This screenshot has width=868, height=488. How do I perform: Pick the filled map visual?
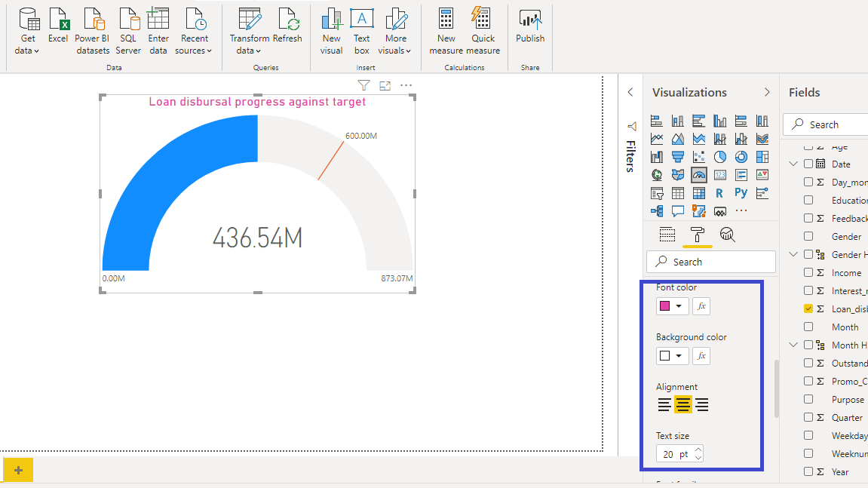677,176
